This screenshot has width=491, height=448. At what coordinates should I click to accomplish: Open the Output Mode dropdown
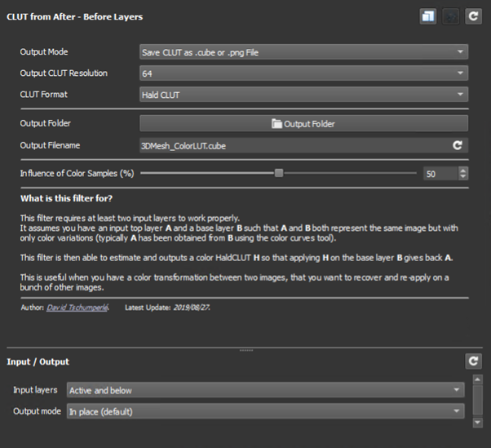[303, 51]
